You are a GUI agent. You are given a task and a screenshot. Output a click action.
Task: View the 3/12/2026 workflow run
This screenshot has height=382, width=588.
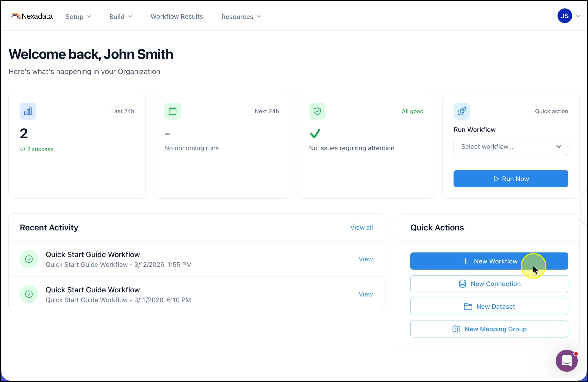click(x=366, y=259)
